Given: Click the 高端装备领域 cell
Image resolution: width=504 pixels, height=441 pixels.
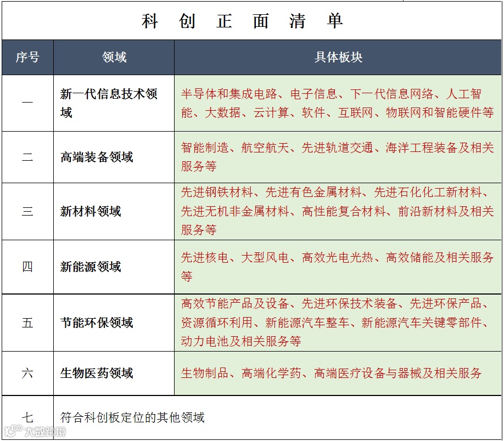Looking at the screenshot, I should point(114,157).
